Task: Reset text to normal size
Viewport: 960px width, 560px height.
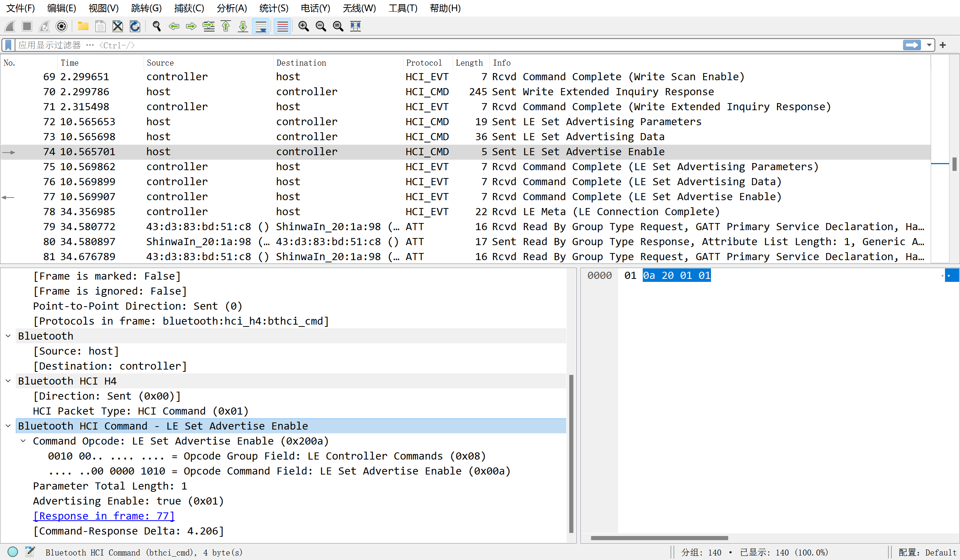Action: [x=338, y=26]
